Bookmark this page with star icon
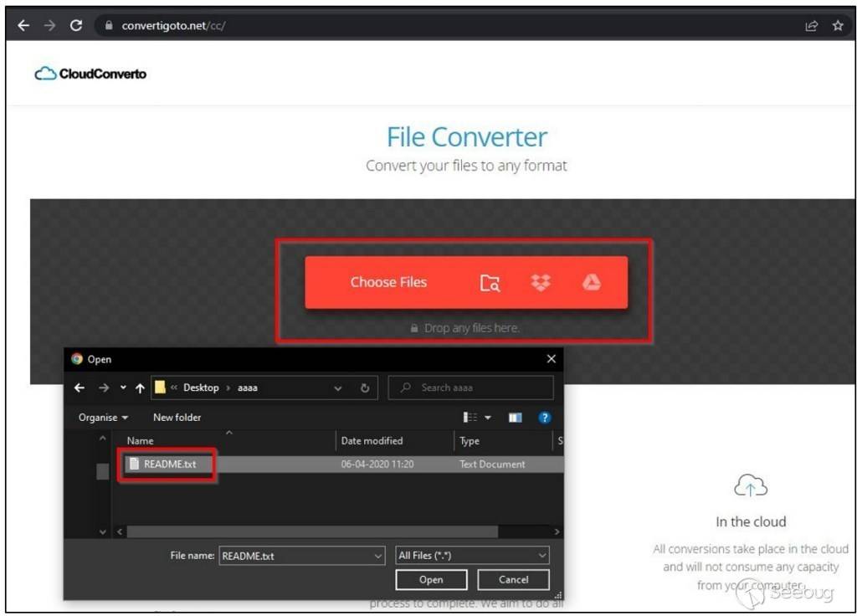Viewport: 857px width, 616px height. (837, 26)
